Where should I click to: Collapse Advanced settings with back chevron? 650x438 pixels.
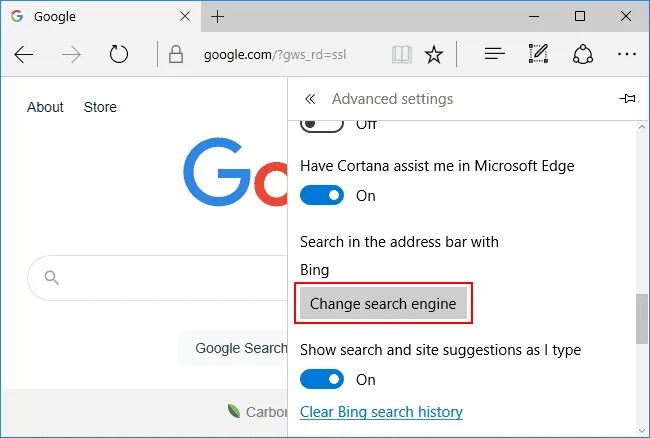(x=310, y=99)
